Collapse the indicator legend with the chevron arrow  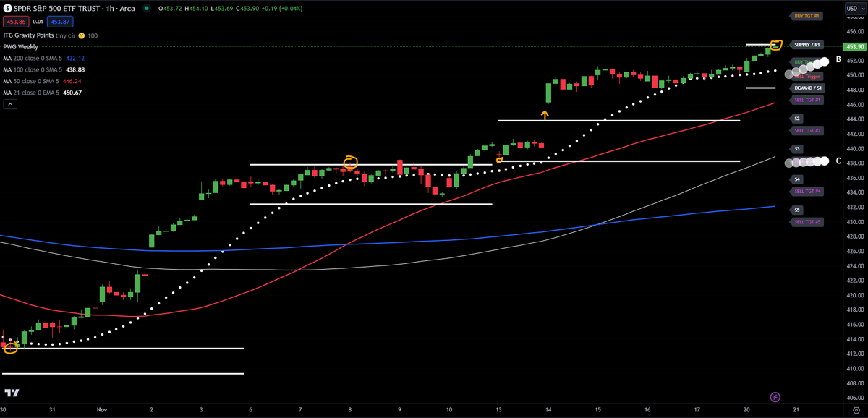pos(10,104)
